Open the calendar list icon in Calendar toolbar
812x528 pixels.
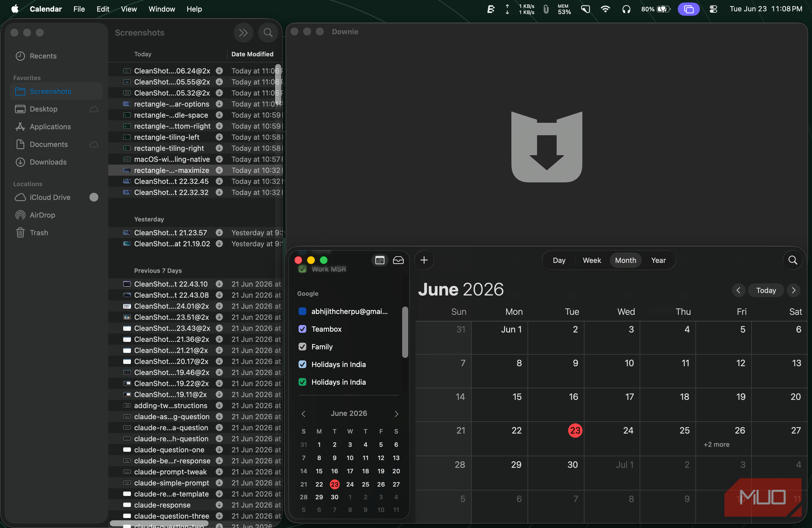380,260
